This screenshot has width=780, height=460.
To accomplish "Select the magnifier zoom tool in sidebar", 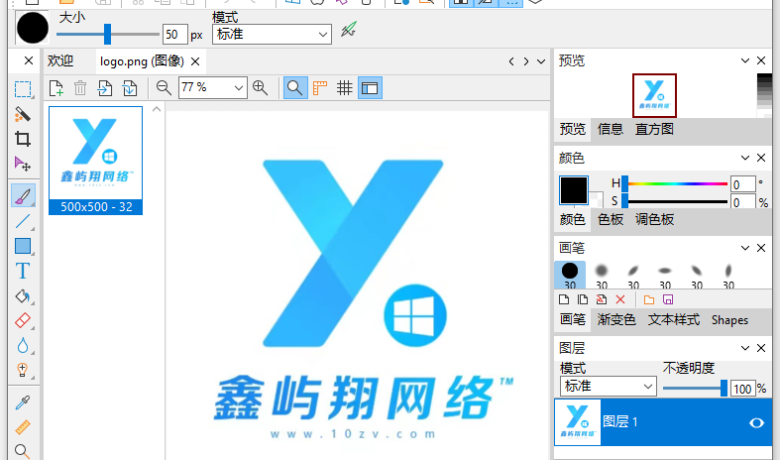I will point(23,451).
